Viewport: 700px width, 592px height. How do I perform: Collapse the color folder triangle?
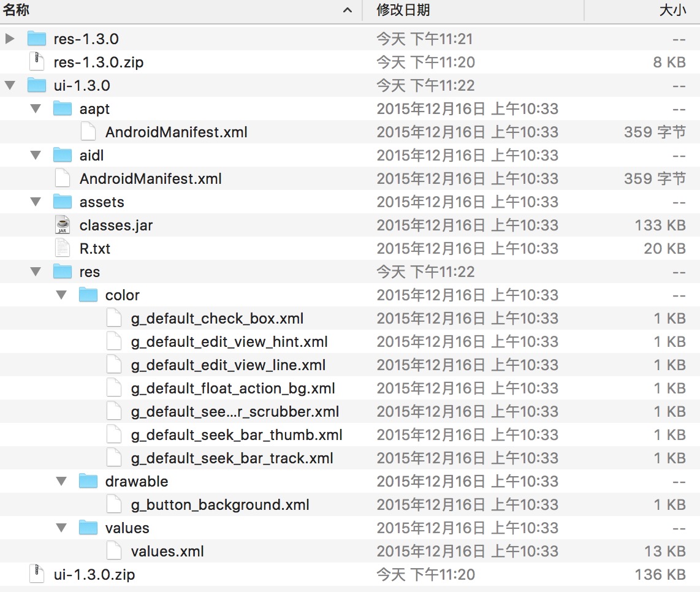click(62, 295)
